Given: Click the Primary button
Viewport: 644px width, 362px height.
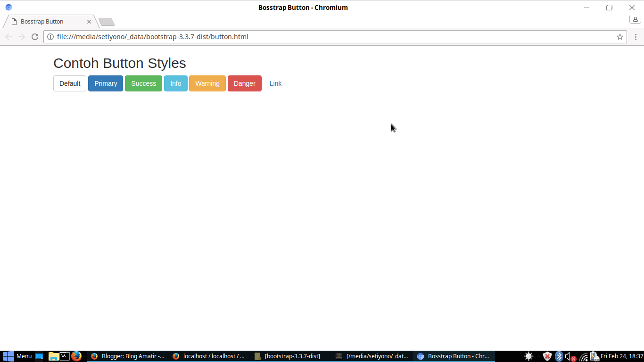Looking at the screenshot, I should point(105,83).
